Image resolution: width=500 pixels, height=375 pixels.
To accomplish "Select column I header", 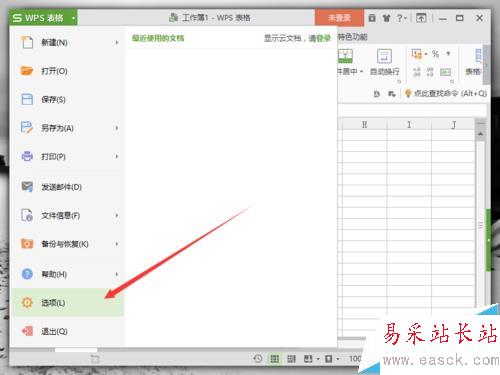I will pos(409,125).
